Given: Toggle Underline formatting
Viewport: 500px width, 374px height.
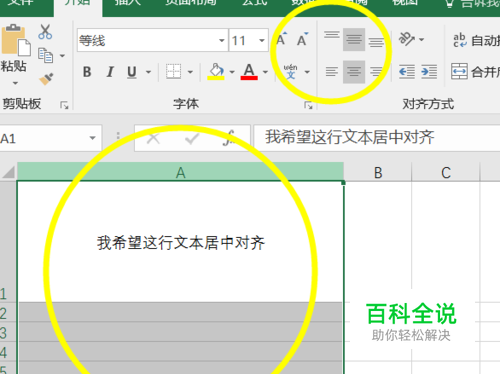Looking at the screenshot, I should 132,72.
